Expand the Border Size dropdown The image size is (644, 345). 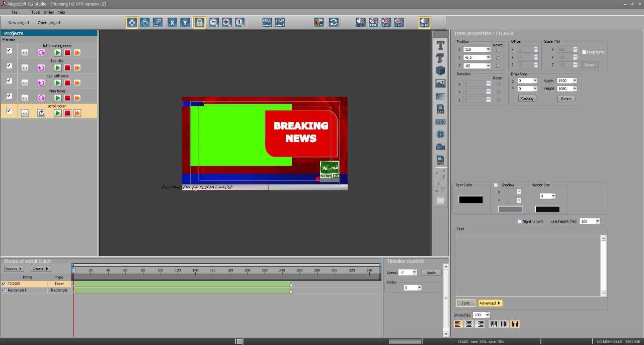click(x=553, y=196)
